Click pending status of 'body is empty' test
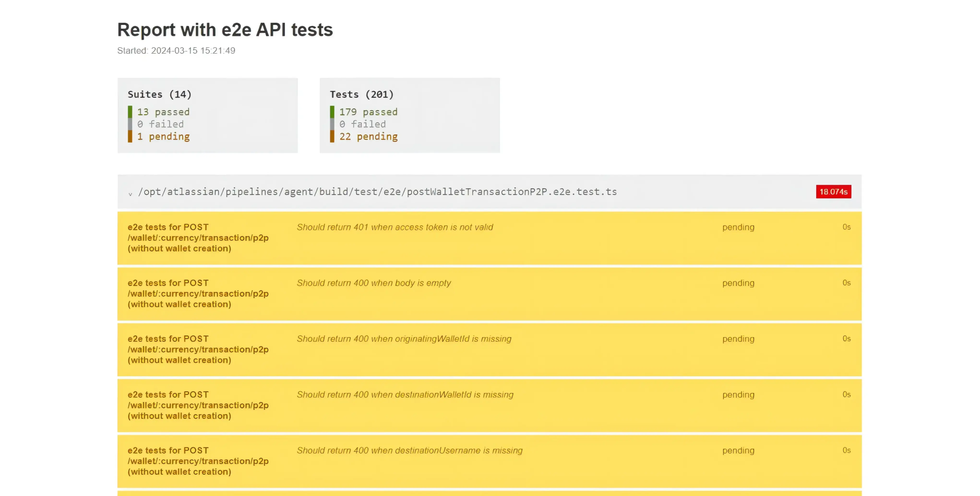The image size is (980, 496). 738,283
